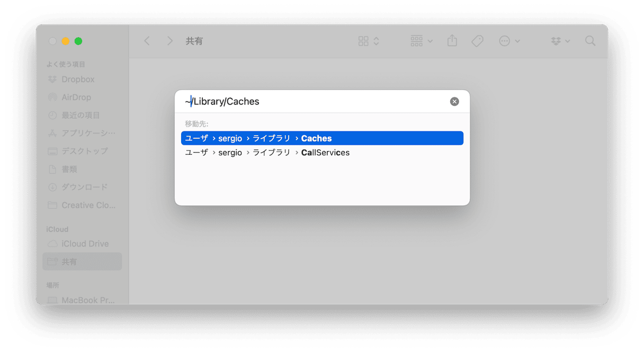
Task: Open ダウンロード in the sidebar
Action: (84, 187)
